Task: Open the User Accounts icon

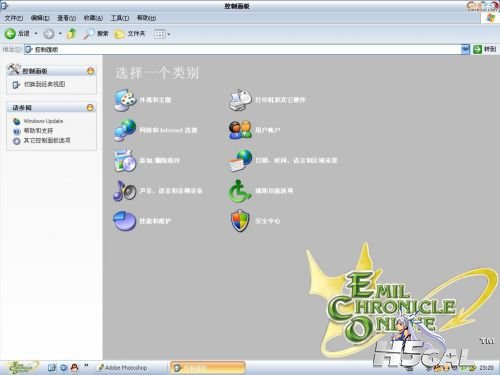Action: (240, 130)
